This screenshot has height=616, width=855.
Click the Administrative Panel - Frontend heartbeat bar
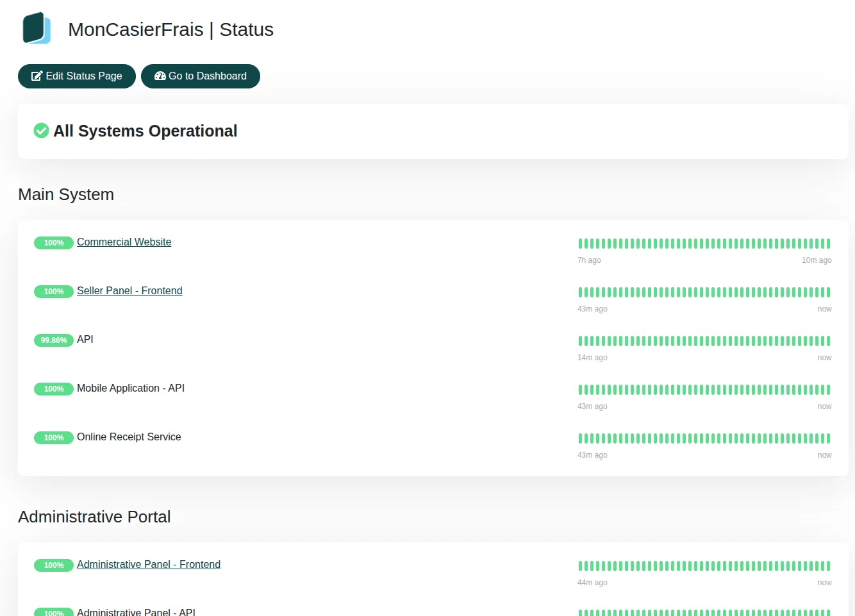coord(704,566)
